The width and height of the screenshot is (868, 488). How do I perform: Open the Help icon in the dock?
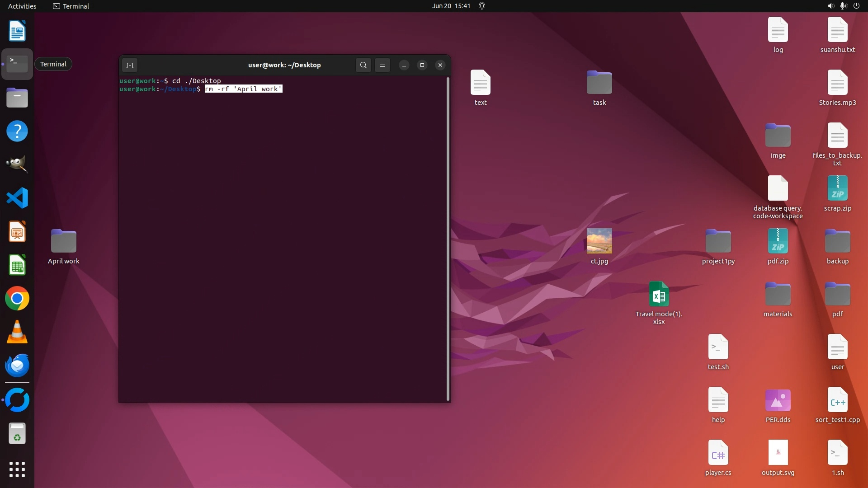coord(17,131)
